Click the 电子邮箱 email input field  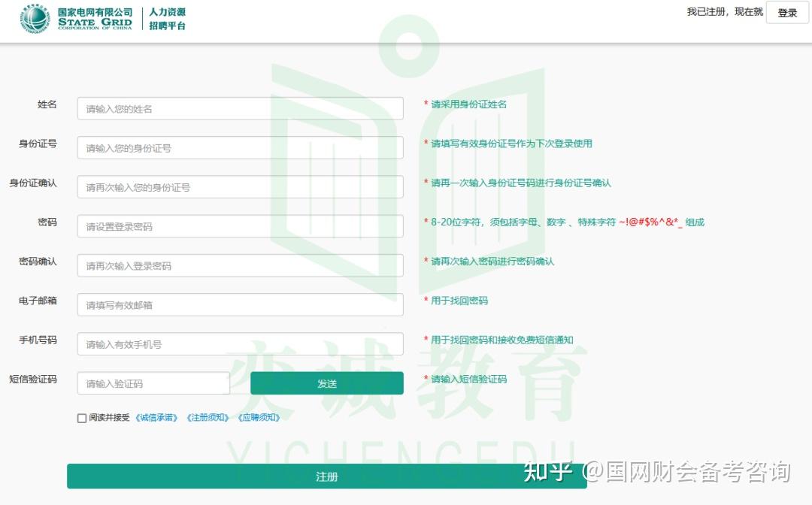click(241, 305)
